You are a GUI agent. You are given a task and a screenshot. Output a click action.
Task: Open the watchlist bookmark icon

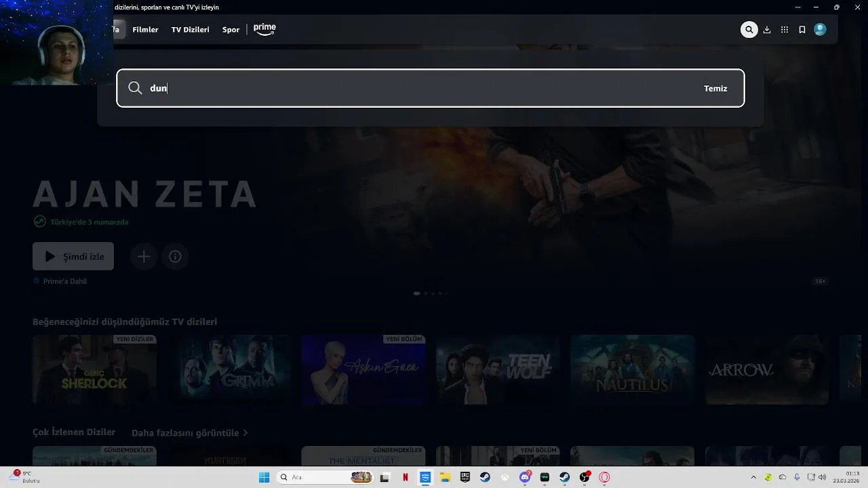(802, 30)
